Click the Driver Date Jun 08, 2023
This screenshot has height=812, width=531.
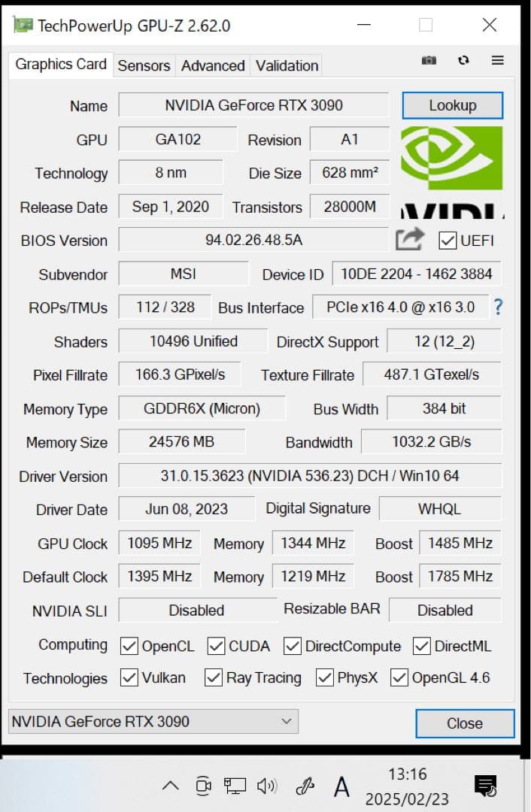(187, 509)
